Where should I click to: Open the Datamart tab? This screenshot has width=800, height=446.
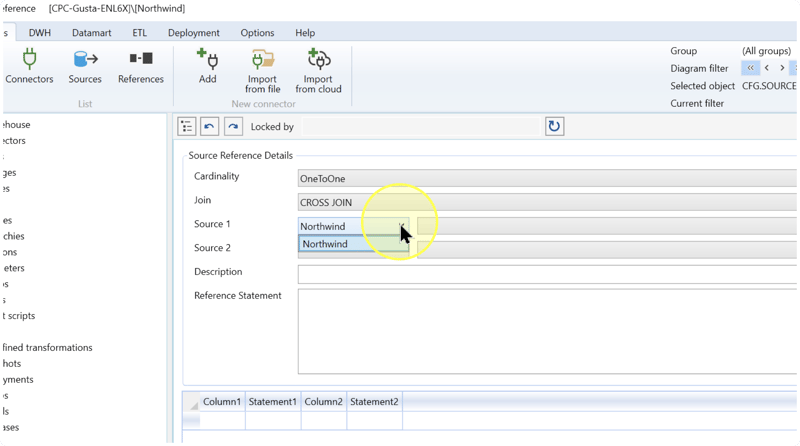click(x=91, y=33)
